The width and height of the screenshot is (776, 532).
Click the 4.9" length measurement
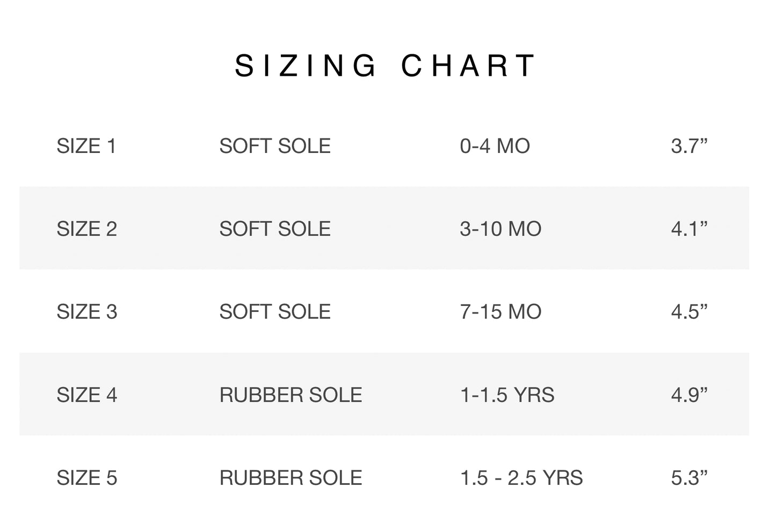pyautogui.click(x=689, y=395)
